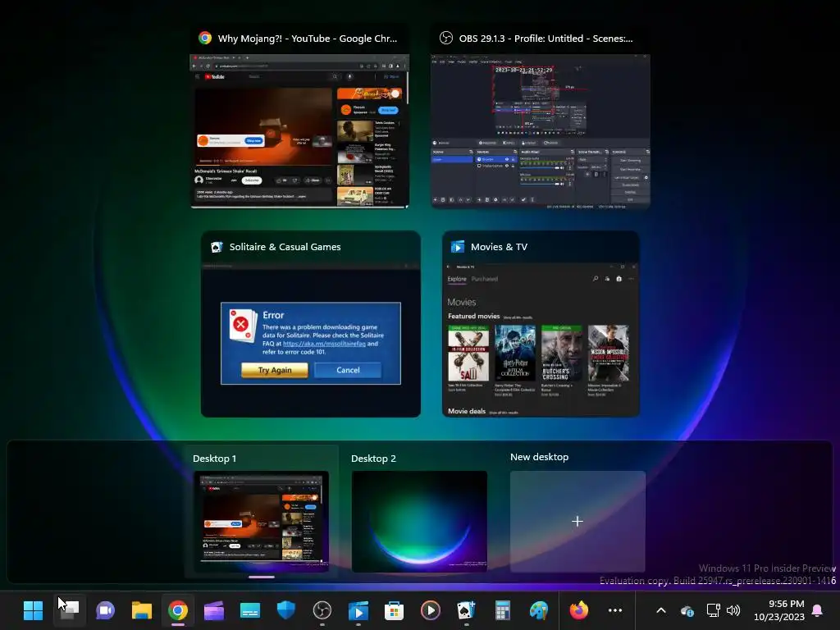Click Try Again in the Solitaire error dialog

click(274, 370)
